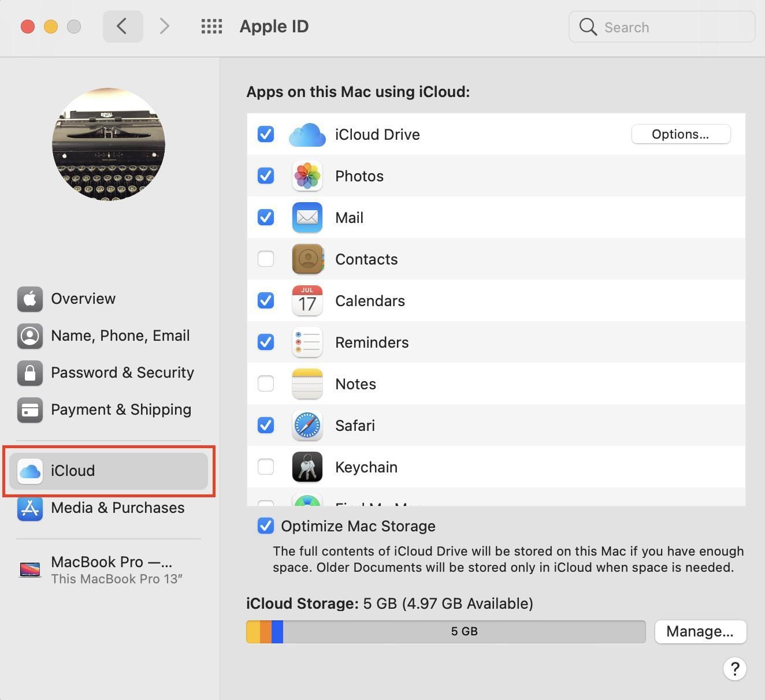Click the Mail envelope icon
Image resolution: width=765 pixels, height=700 pixels.
tap(307, 218)
